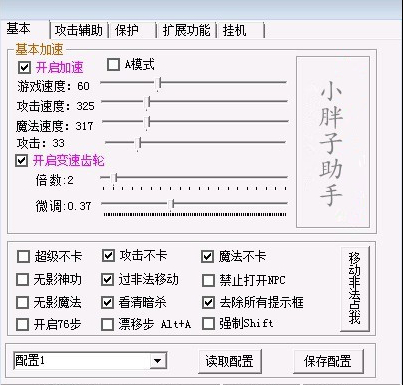The height and width of the screenshot is (385, 404).
Task: Click the 攻击速度: 325 label
Action: pos(56,106)
